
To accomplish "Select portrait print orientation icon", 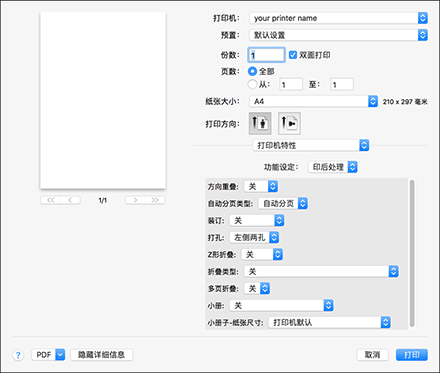I will [260, 124].
